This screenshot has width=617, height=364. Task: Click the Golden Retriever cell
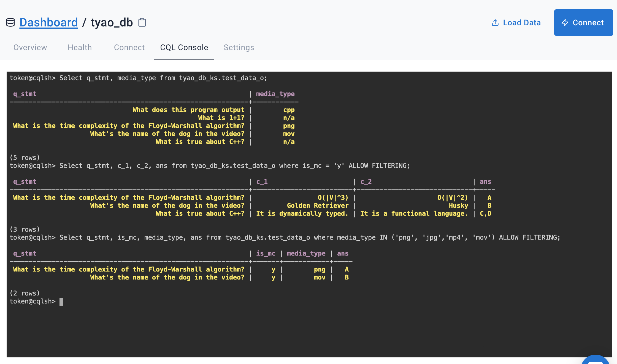[x=318, y=206]
